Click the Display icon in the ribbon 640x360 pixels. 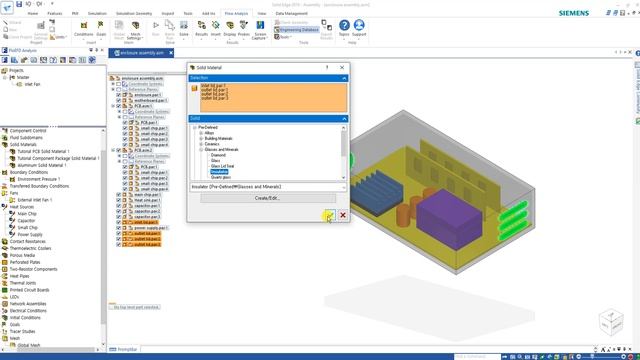pos(230,25)
